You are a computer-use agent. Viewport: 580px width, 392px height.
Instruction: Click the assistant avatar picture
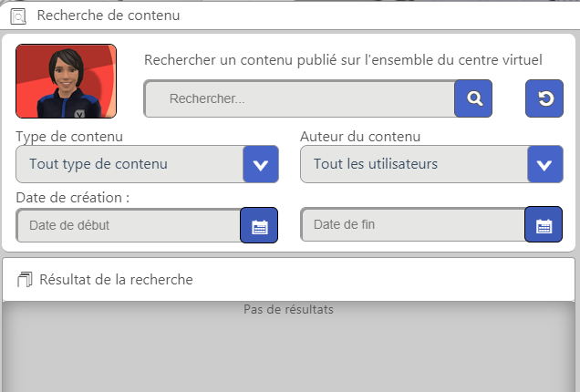coord(67,81)
